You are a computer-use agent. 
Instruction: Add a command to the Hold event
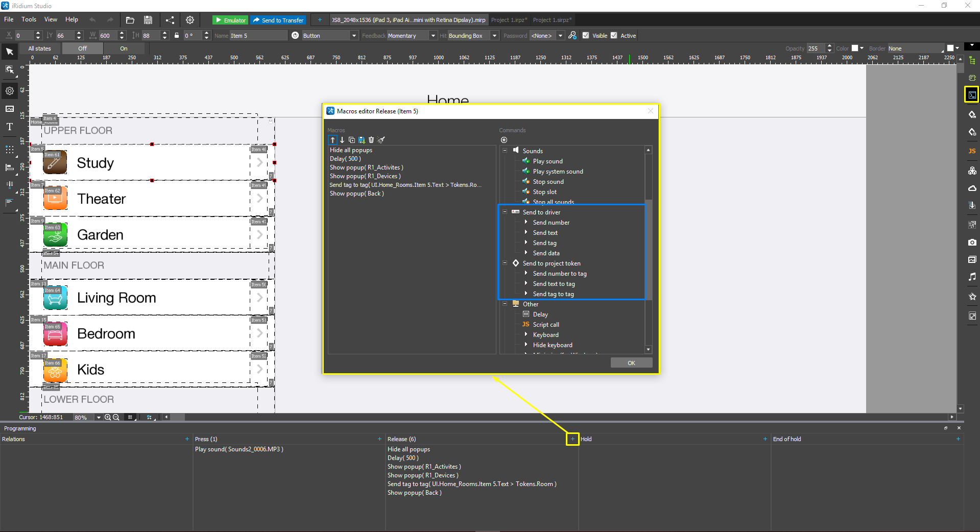(765, 439)
